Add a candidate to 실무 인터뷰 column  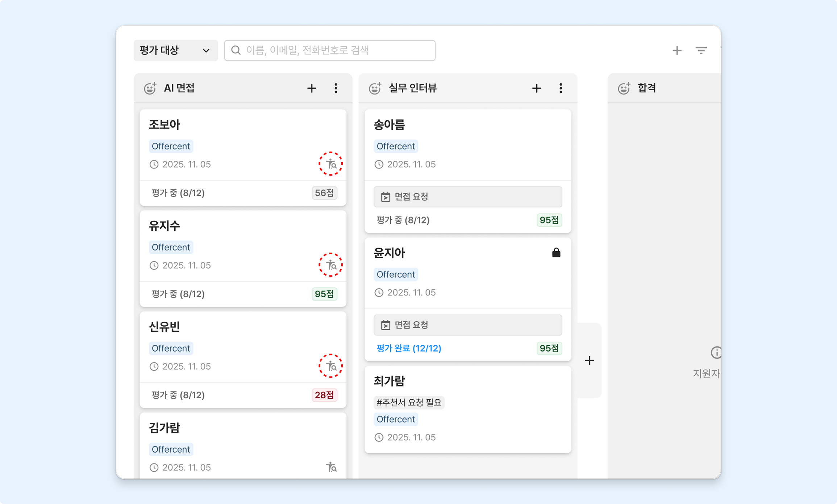(x=537, y=88)
